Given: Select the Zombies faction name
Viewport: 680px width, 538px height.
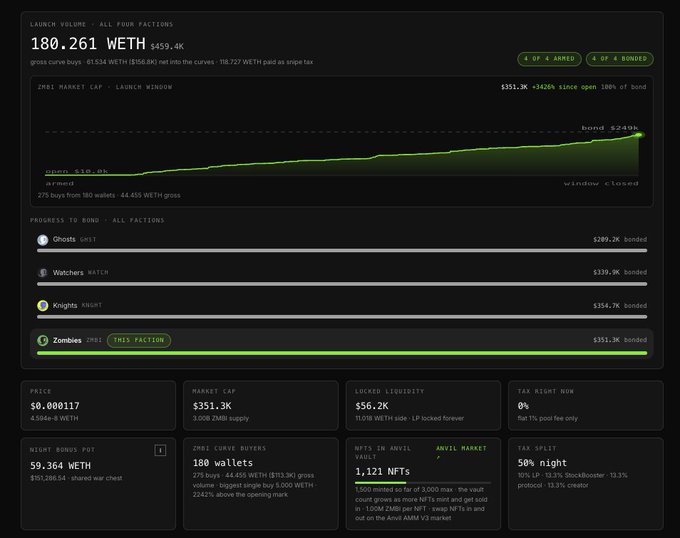Looking at the screenshot, I should (67, 340).
